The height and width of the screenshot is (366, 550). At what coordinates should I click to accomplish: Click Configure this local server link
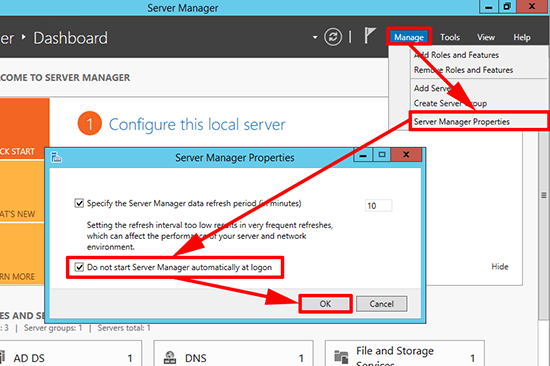197,125
